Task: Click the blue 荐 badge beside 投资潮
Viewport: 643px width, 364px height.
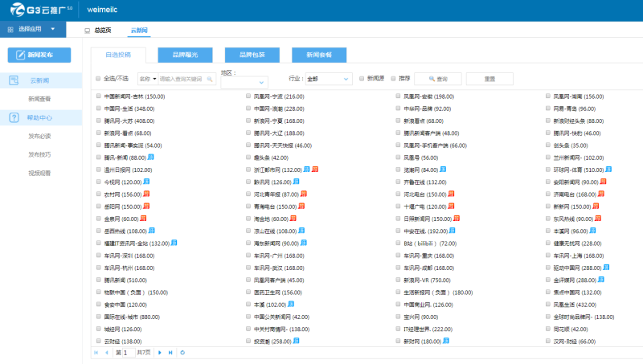Action: click(x=296, y=341)
